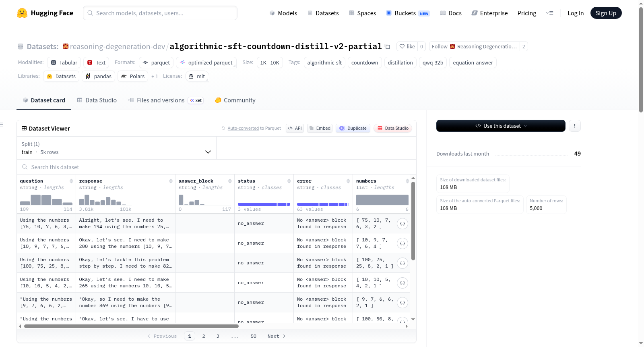Screen dimensions: 644x347
Task: Go to page 2 of the dataset viewer
Action: point(204,336)
